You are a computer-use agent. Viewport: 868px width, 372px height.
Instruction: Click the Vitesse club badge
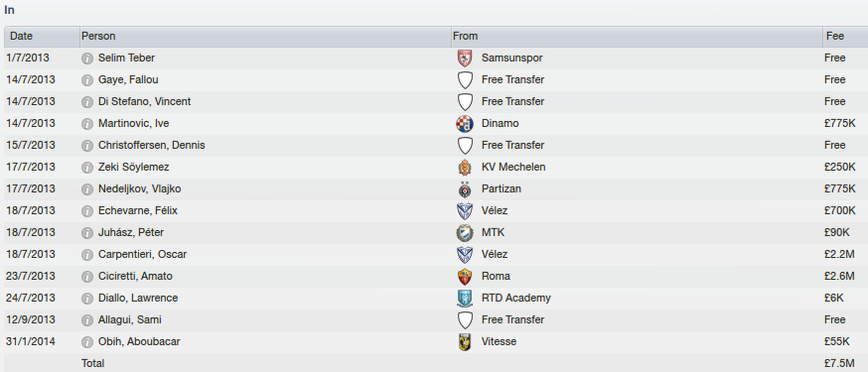click(x=465, y=342)
